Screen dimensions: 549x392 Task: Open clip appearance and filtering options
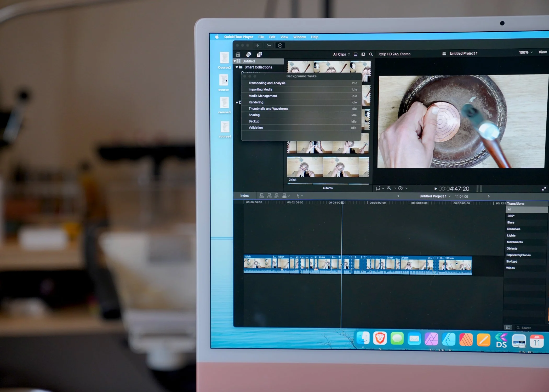[363, 54]
